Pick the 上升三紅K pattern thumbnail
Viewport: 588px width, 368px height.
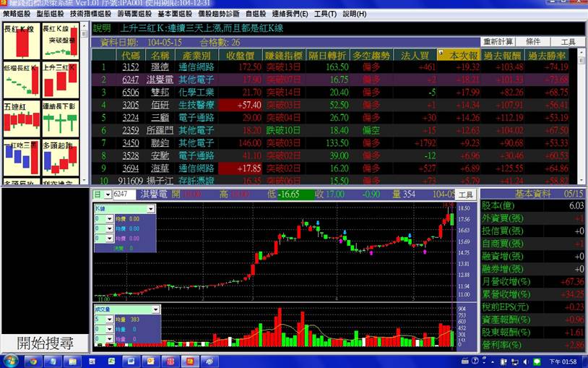(61, 80)
